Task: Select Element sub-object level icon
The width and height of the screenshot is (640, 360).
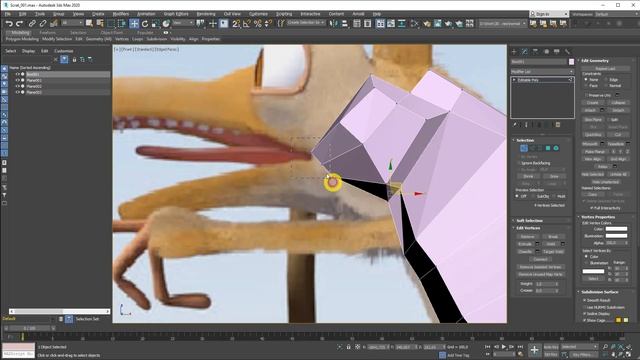Action: [x=556, y=148]
